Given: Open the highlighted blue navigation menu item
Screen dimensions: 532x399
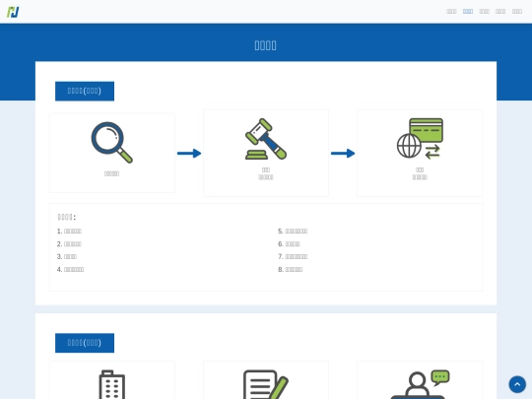Looking at the screenshot, I should [468, 12].
